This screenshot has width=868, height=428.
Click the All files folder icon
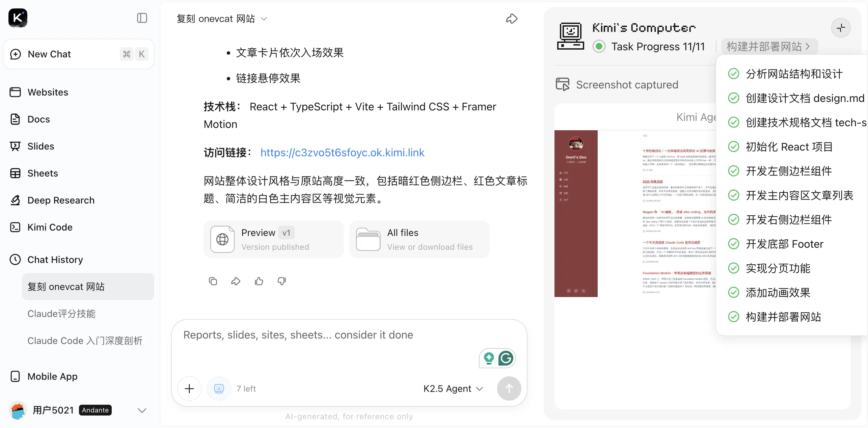[x=368, y=239]
